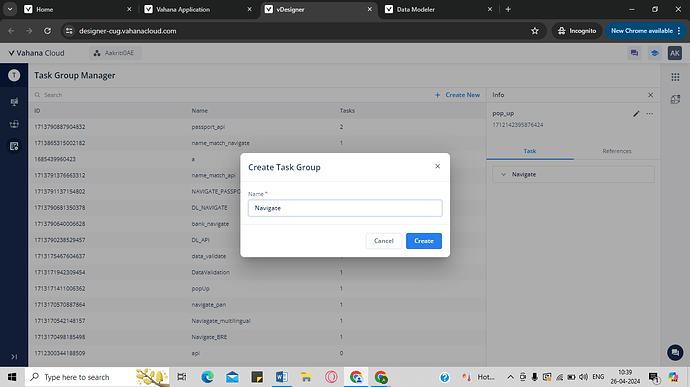Viewport: 690px width, 387px height.
Task: Click Create New task group link
Action: coord(462,95)
